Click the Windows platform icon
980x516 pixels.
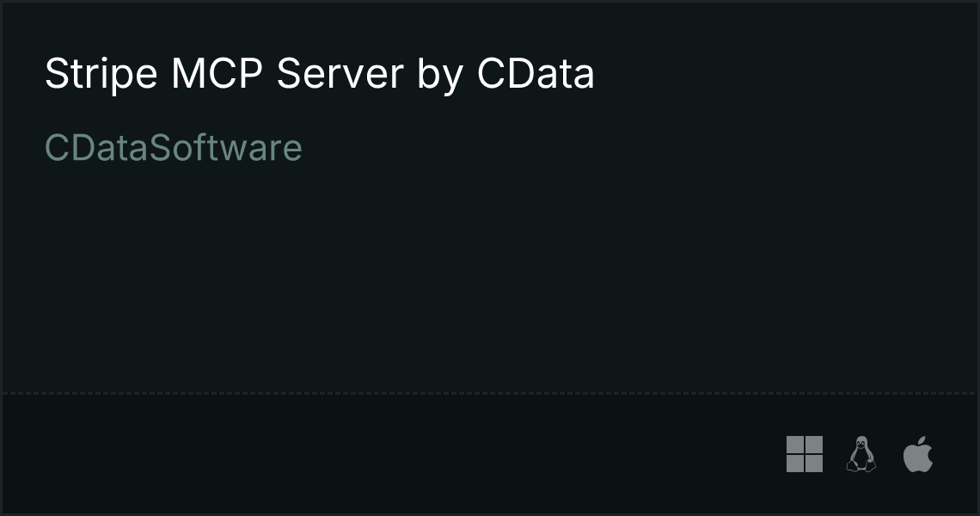tap(805, 454)
